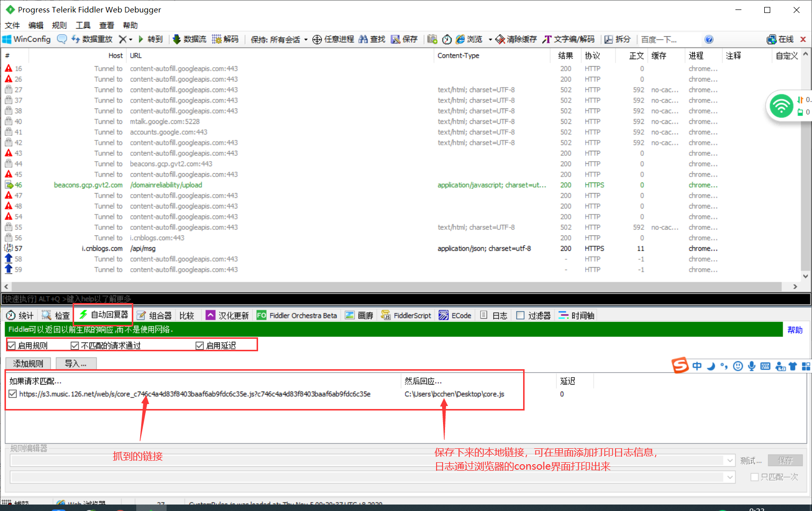Switch to the 组合器 composer tab
This screenshot has height=511, width=812.
point(154,315)
